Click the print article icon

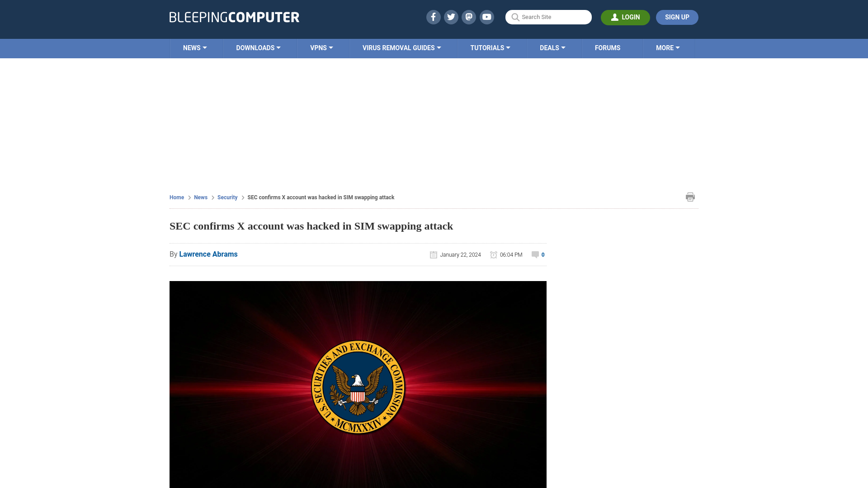click(x=690, y=197)
